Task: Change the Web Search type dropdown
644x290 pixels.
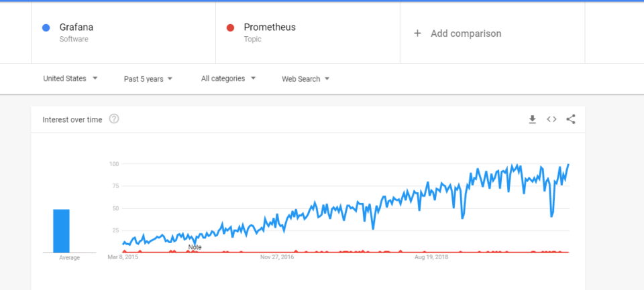Action: coord(306,79)
